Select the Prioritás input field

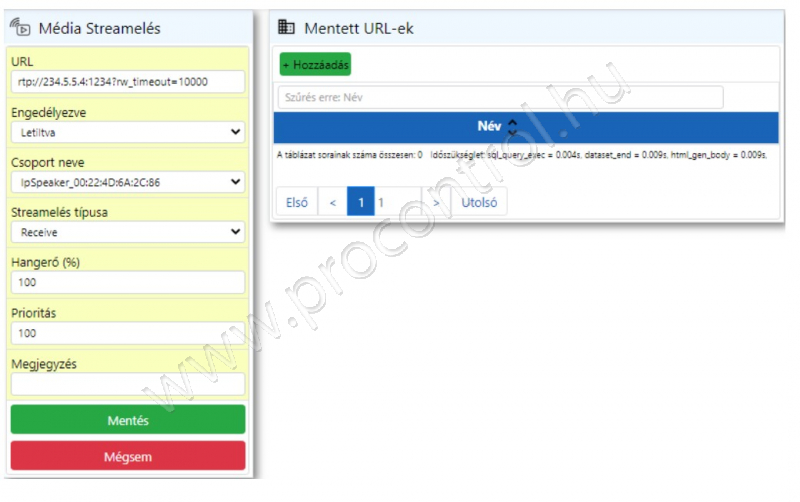click(127, 332)
